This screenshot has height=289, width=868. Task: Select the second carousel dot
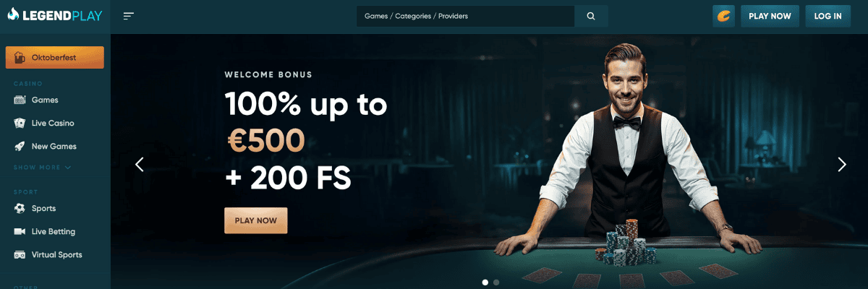pos(496,282)
